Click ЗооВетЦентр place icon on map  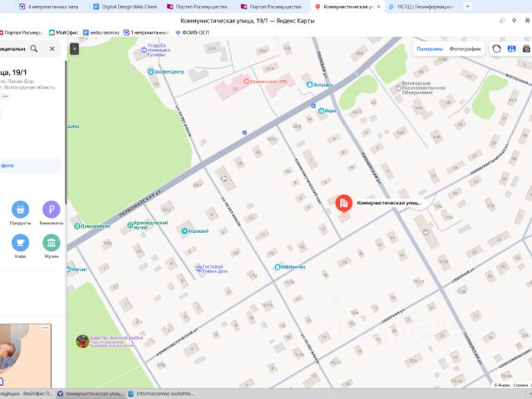tap(150, 71)
